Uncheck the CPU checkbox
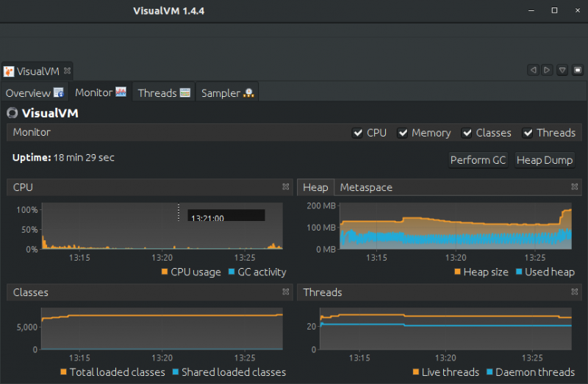 (358, 133)
